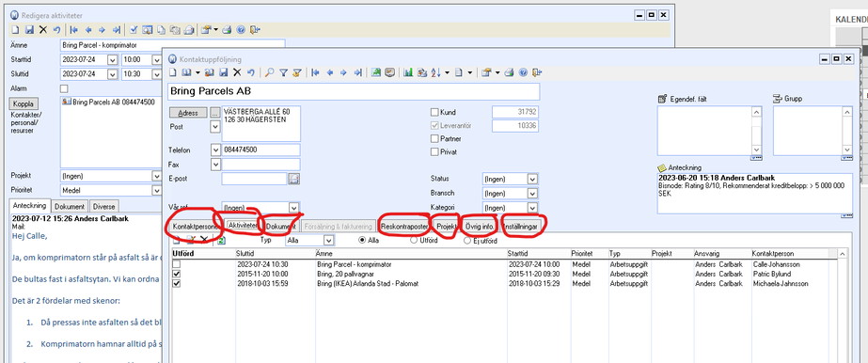
Task: Open the Status dropdown
Action: pyautogui.click(x=532, y=180)
